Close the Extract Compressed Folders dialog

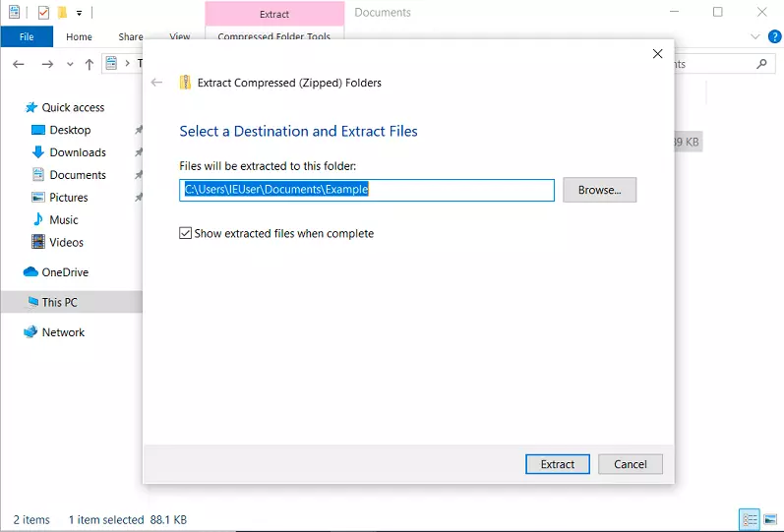[x=657, y=53]
